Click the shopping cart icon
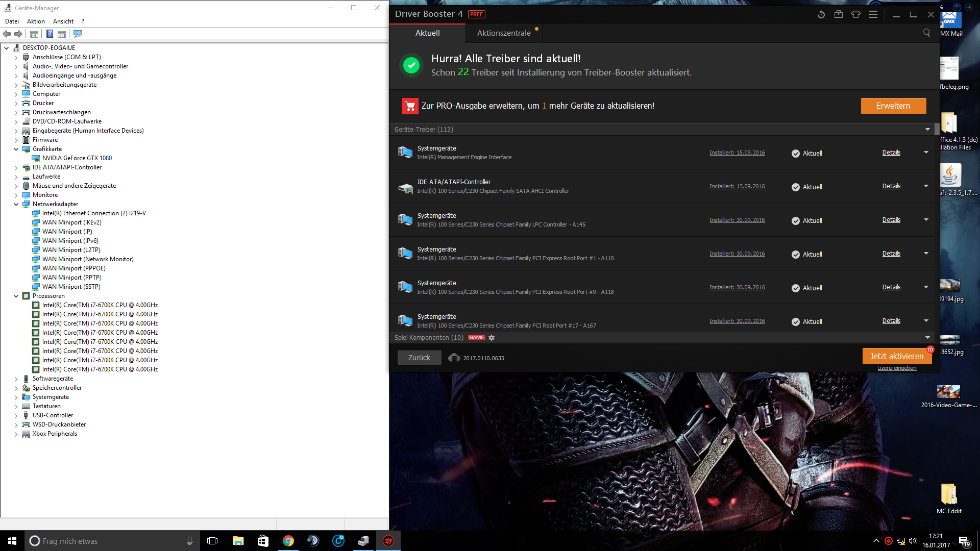 (x=410, y=106)
